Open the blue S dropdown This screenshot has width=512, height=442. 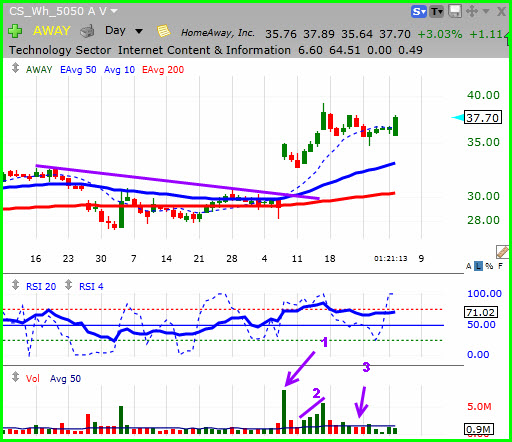419,12
